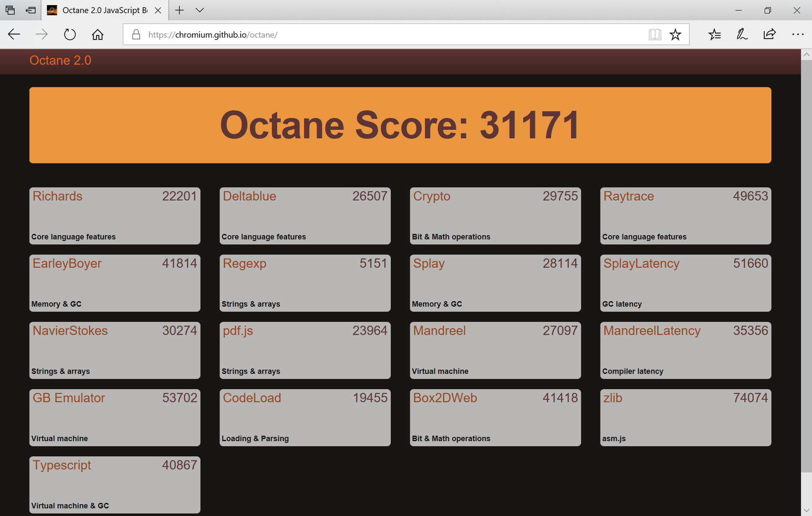812x516 pixels.
Task: Select the Octane 2.0 JavaScript tab
Action: pyautogui.click(x=104, y=10)
